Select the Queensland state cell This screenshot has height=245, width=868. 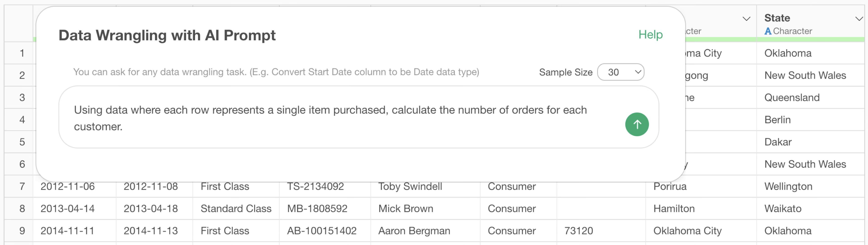pos(792,98)
